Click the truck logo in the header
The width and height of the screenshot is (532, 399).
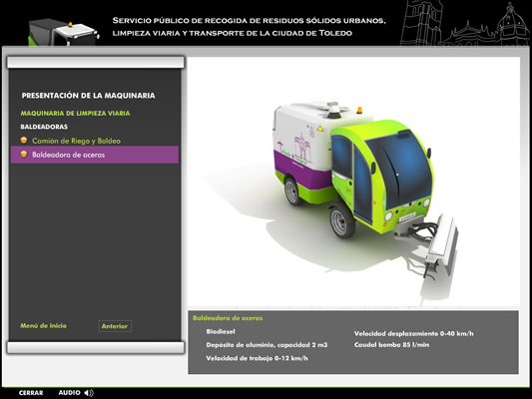coord(63,33)
